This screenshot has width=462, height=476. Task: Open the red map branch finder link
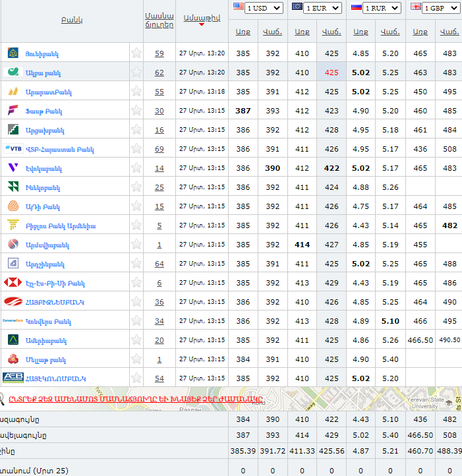pyautogui.click(x=135, y=399)
